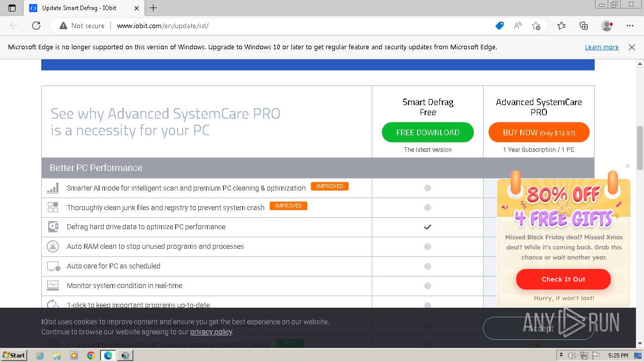Open the tab actions menu icon
The image size is (644, 362).
[12, 8]
